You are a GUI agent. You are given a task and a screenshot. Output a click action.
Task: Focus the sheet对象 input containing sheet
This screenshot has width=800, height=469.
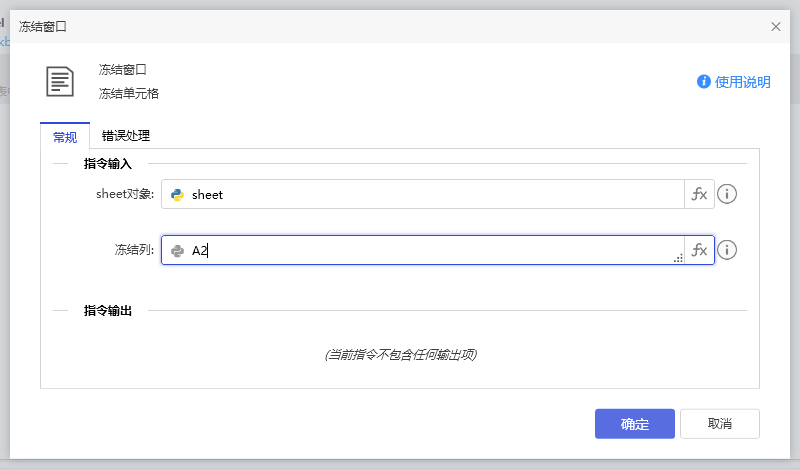click(430, 195)
